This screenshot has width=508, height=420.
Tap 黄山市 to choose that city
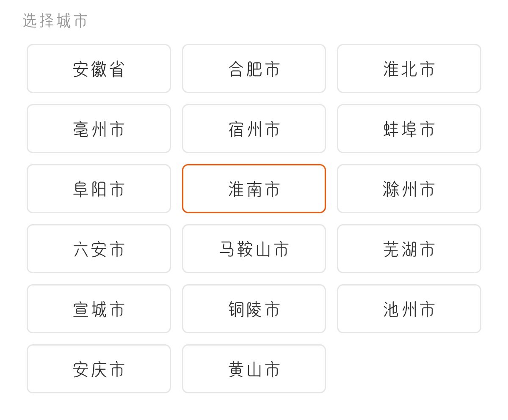tap(254, 369)
